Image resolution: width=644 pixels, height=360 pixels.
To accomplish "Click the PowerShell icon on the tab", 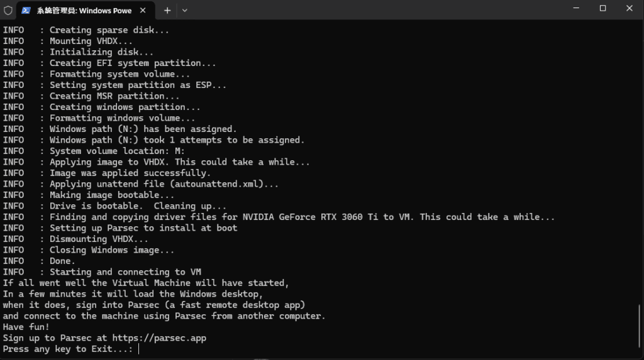I will 26,11.
